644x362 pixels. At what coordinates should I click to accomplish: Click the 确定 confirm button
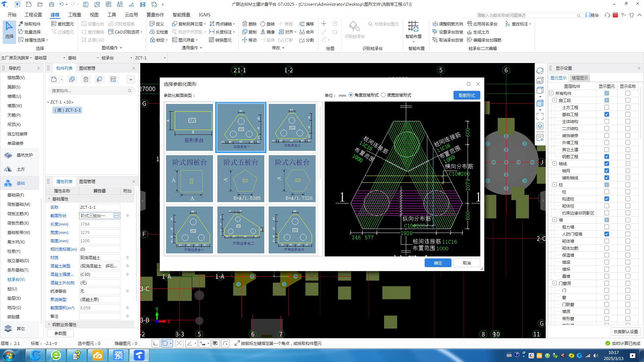(x=438, y=263)
